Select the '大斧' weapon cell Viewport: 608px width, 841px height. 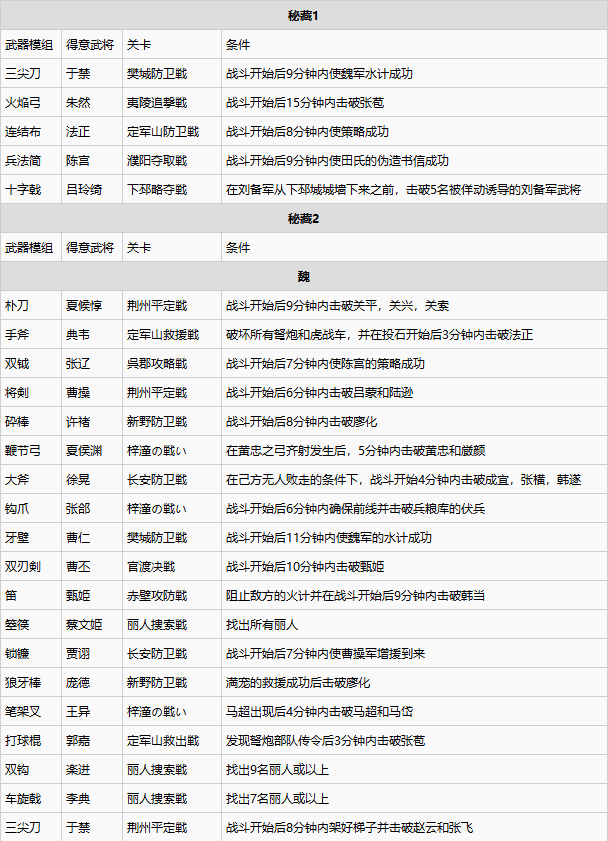point(31,479)
